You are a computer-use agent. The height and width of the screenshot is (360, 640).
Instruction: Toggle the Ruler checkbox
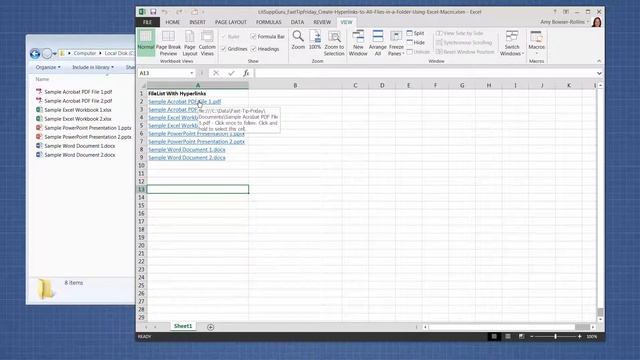(224, 36)
